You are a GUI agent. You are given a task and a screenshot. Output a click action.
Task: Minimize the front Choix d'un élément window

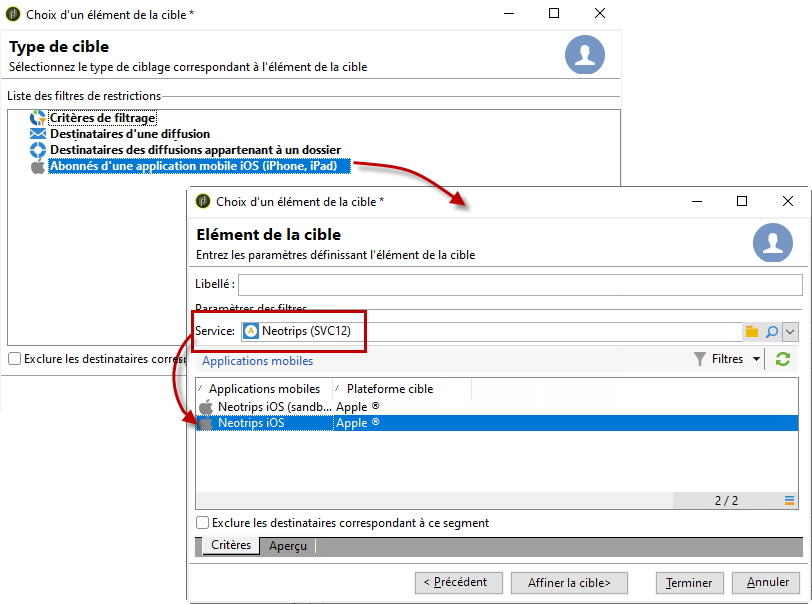(697, 201)
